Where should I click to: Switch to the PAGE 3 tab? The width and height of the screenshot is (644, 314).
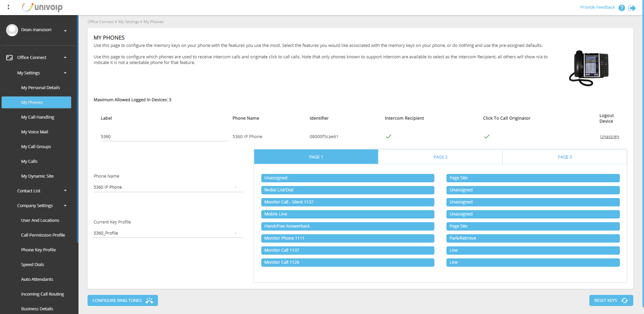pos(565,156)
